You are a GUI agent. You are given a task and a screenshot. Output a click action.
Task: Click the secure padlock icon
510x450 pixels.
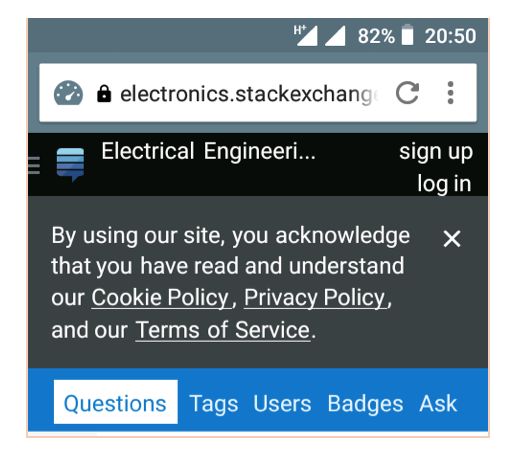[x=104, y=94]
